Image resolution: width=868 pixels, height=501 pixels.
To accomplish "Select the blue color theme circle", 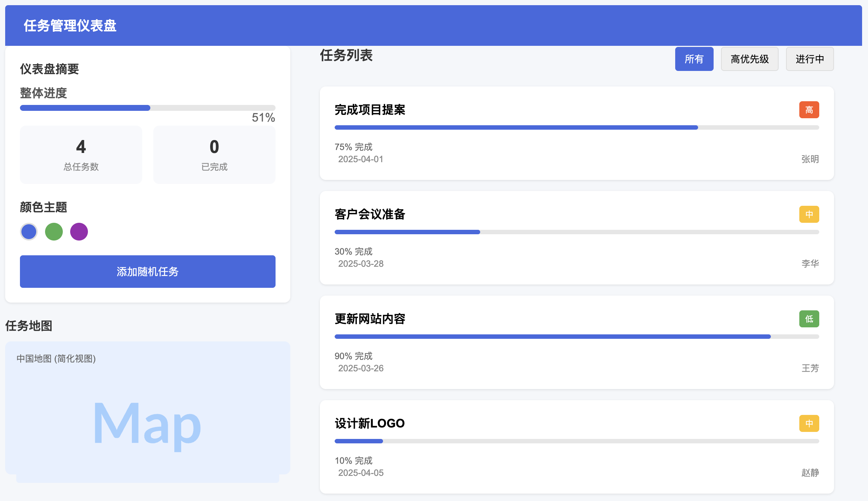I will [29, 232].
